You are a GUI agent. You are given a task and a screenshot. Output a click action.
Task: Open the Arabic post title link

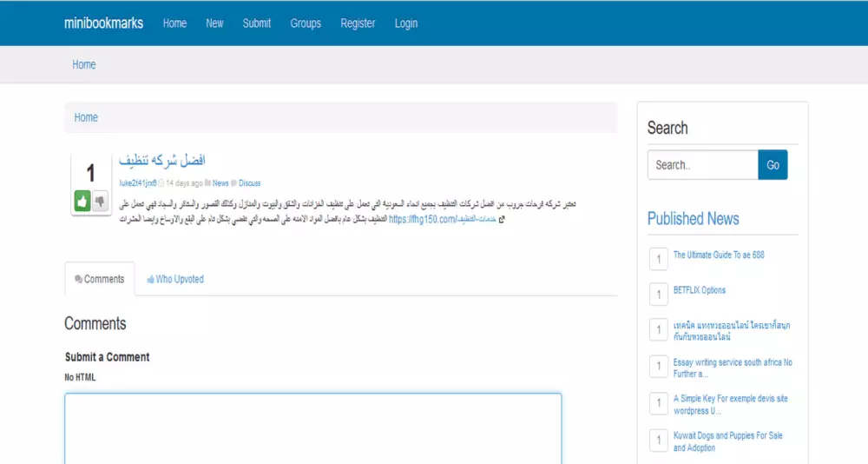click(162, 160)
